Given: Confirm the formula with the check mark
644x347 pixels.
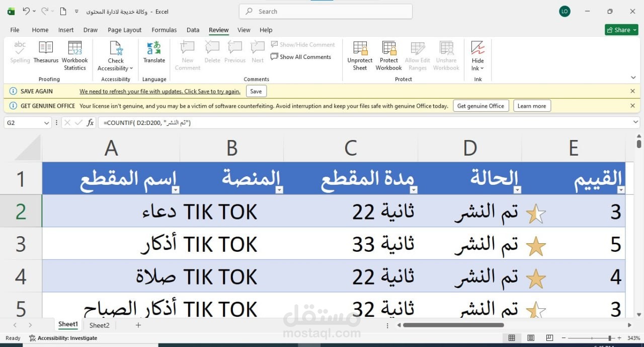Looking at the screenshot, I should tap(78, 122).
